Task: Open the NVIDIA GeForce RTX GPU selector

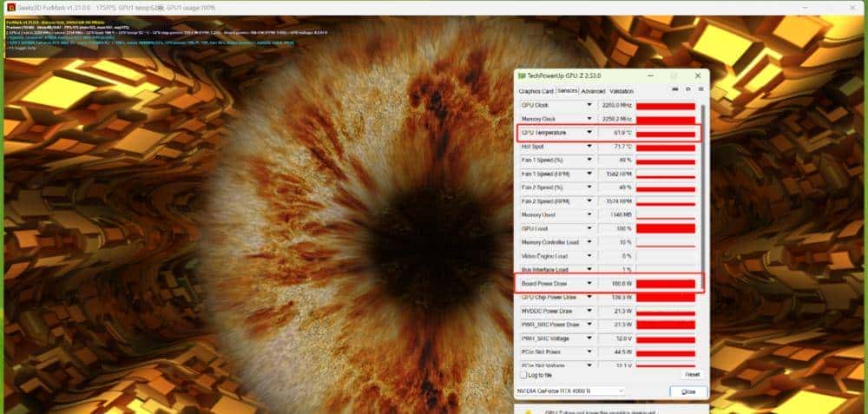Action: coord(570,391)
